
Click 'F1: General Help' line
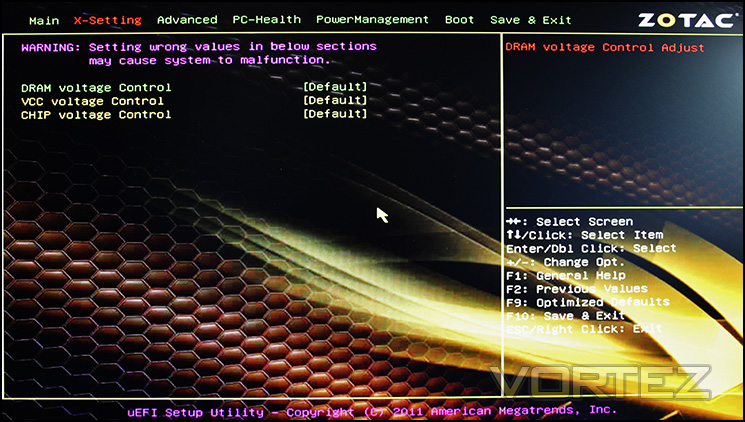pyautogui.click(x=565, y=276)
